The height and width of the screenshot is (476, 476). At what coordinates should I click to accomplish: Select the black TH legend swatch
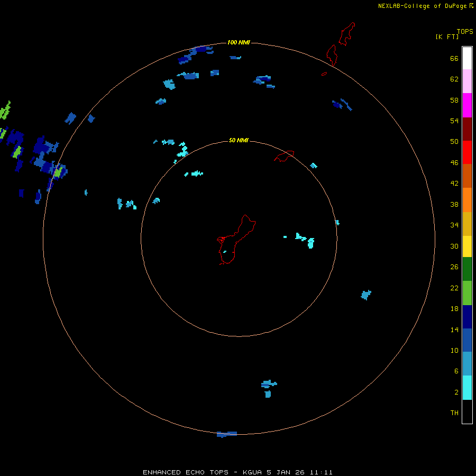click(x=467, y=411)
